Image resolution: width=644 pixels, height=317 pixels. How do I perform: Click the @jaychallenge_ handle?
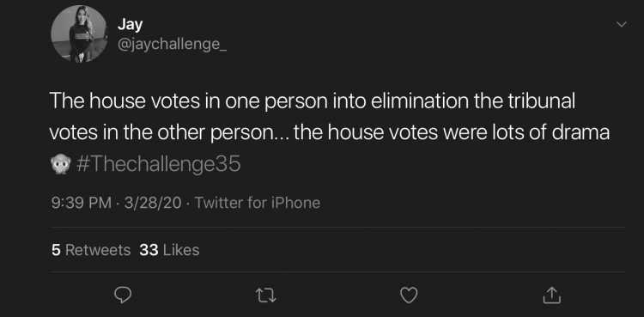172,45
